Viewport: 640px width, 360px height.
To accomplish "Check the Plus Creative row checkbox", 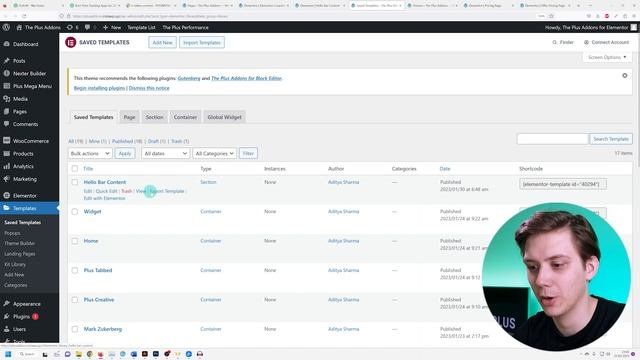I will [x=75, y=300].
